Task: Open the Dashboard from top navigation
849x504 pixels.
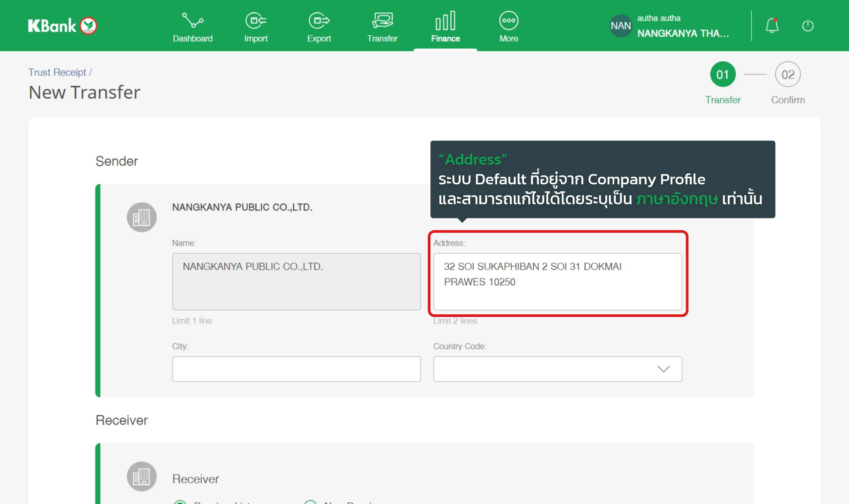Action: coord(193,27)
